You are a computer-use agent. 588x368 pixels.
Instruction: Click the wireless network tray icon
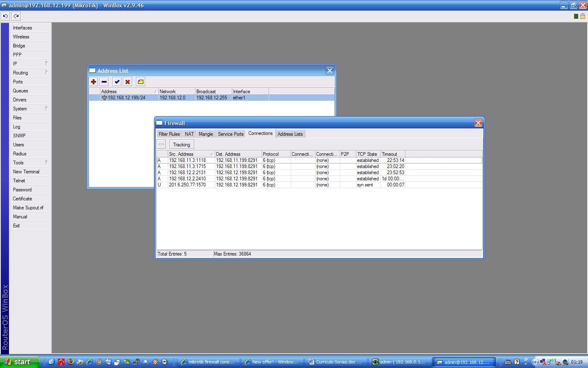(550, 362)
